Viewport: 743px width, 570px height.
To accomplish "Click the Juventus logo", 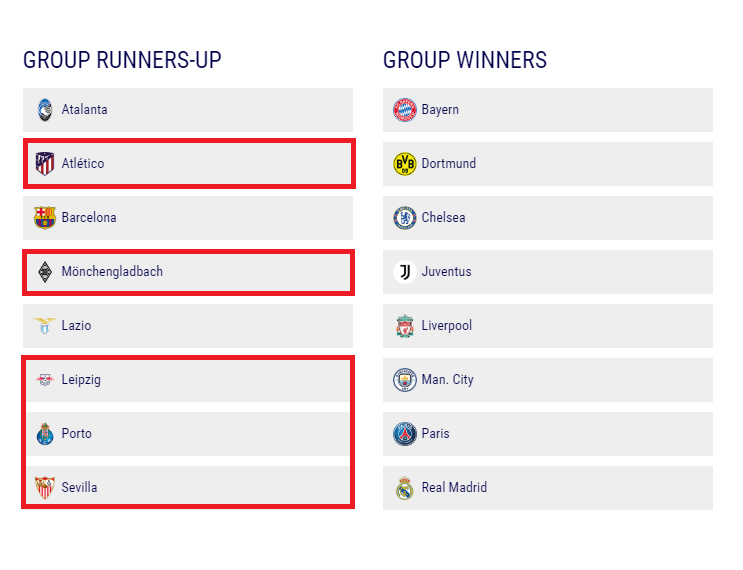I will click(x=405, y=272).
